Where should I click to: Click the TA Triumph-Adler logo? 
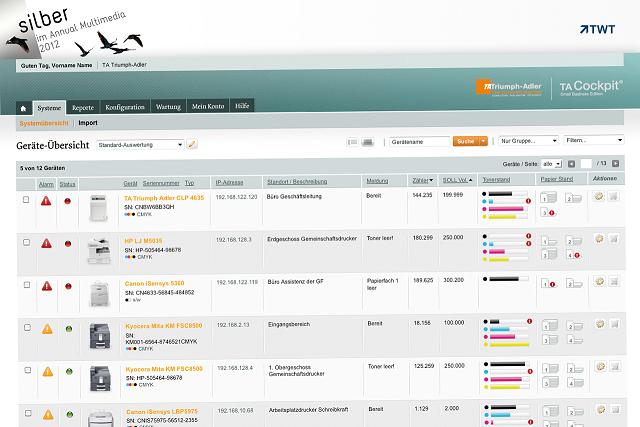point(509,87)
